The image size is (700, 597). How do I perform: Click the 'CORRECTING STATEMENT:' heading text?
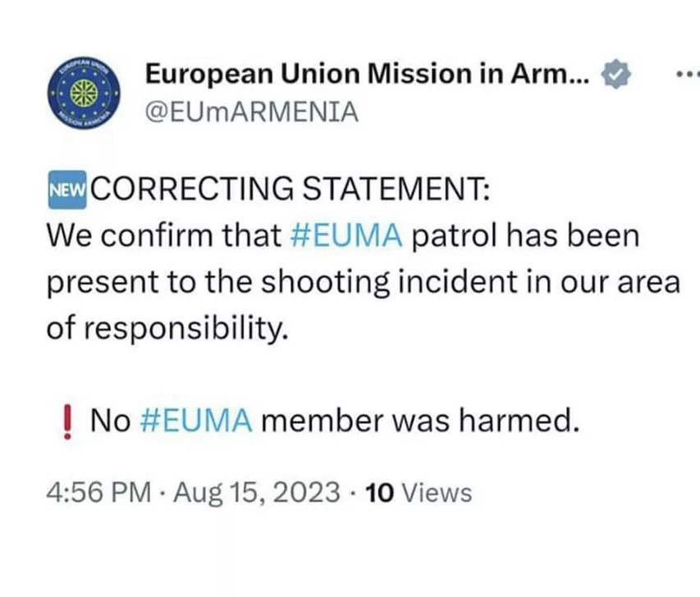290,189
